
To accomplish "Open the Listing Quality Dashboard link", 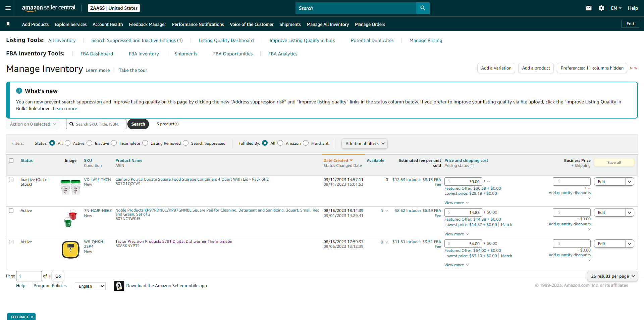I will pos(226,40).
